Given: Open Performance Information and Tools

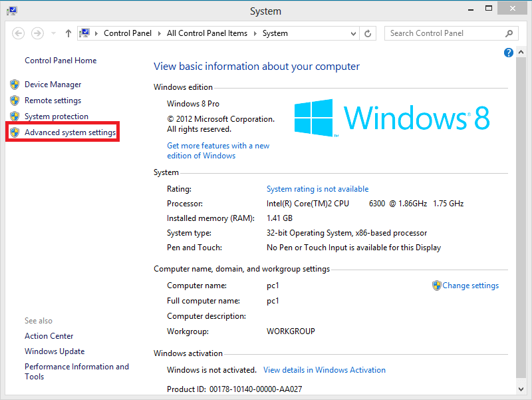Looking at the screenshot, I should 76,371.
